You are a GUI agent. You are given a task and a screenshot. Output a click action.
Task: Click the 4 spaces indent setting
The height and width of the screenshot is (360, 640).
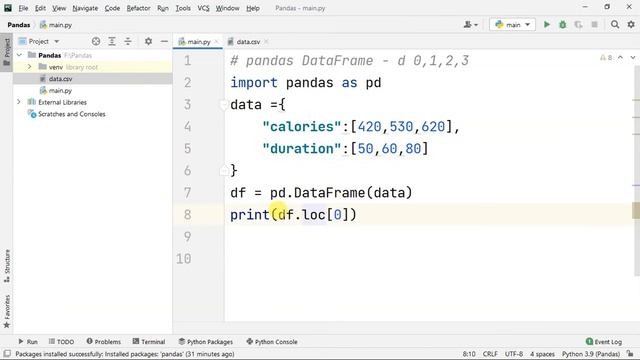click(542, 354)
